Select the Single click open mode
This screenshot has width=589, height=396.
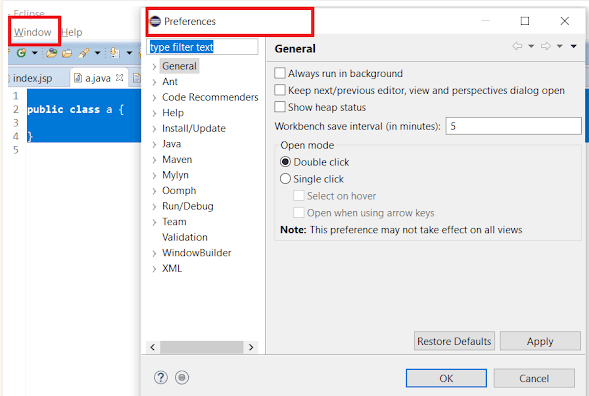pos(285,179)
